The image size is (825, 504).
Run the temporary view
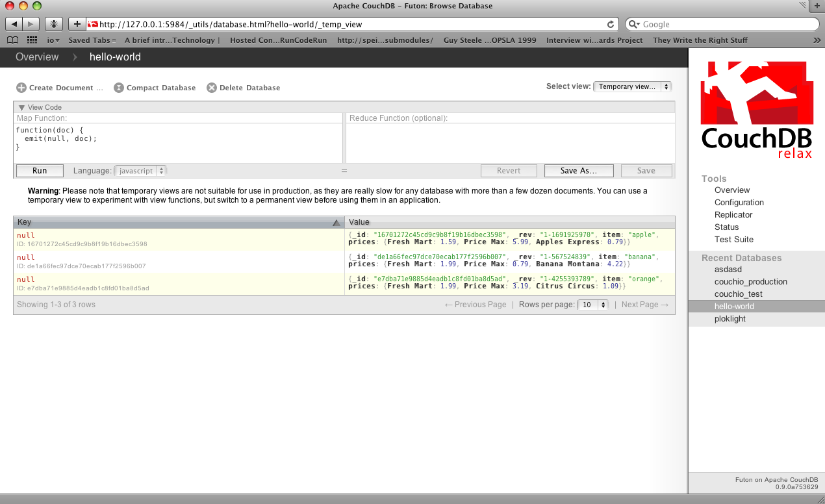tap(40, 171)
